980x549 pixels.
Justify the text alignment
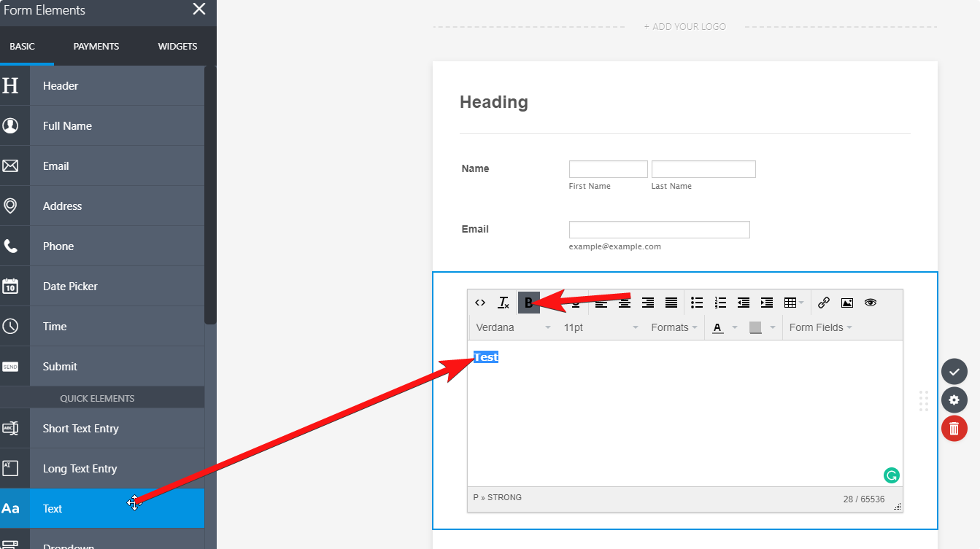click(671, 303)
